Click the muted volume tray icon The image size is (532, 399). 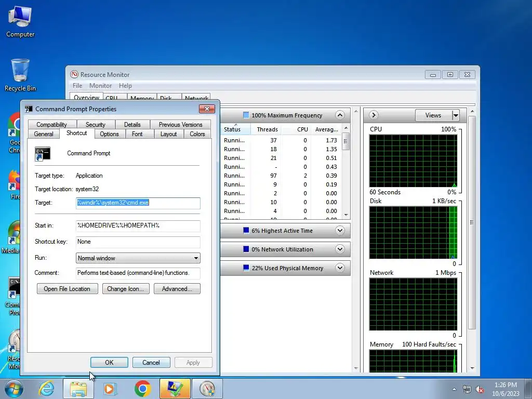480,389
